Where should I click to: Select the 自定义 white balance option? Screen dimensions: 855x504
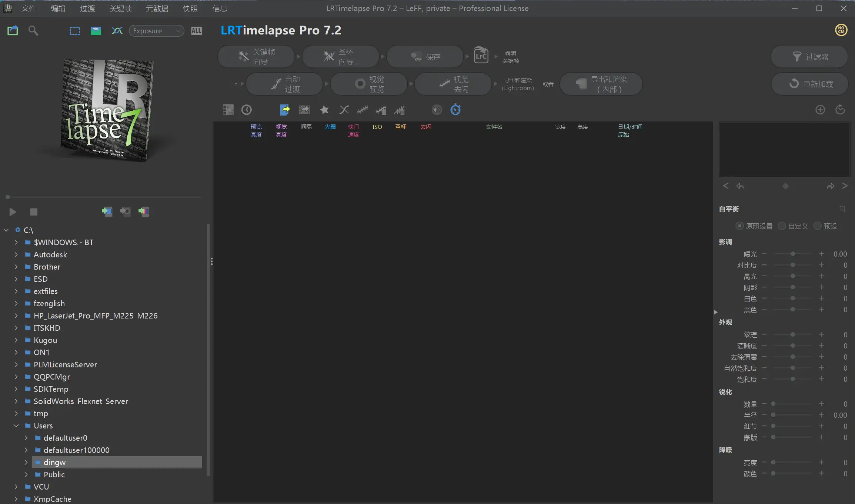782,226
